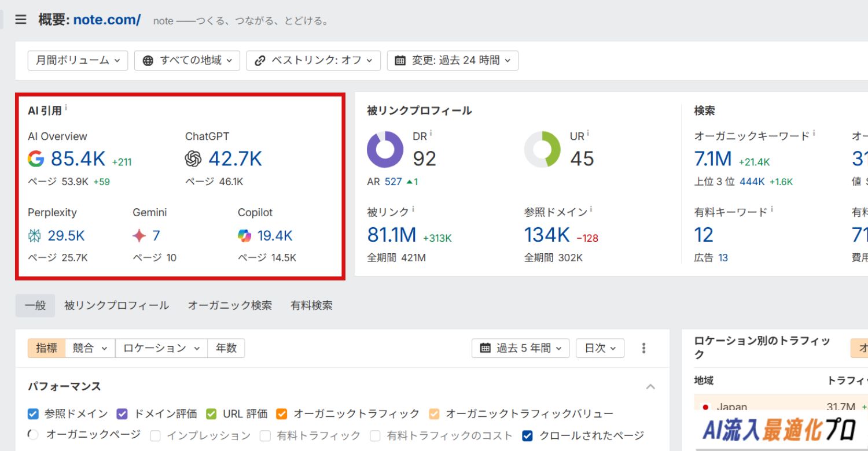Click info icon beside オーガニックキーワード
Viewport: 868px width, 451px height.
tap(814, 133)
